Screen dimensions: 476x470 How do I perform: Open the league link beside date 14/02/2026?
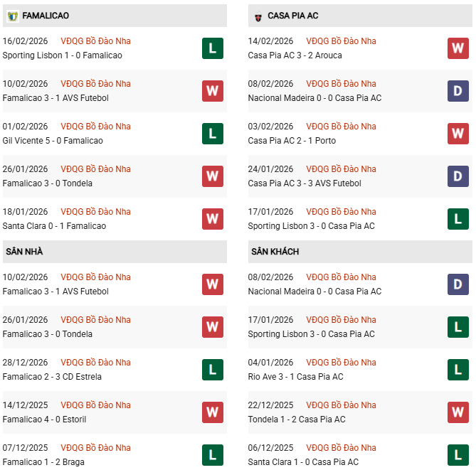[341, 41]
